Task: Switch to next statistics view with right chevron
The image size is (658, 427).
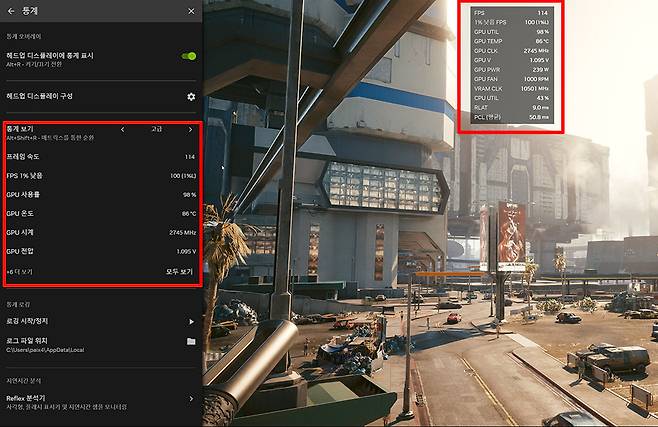Action: click(190, 129)
